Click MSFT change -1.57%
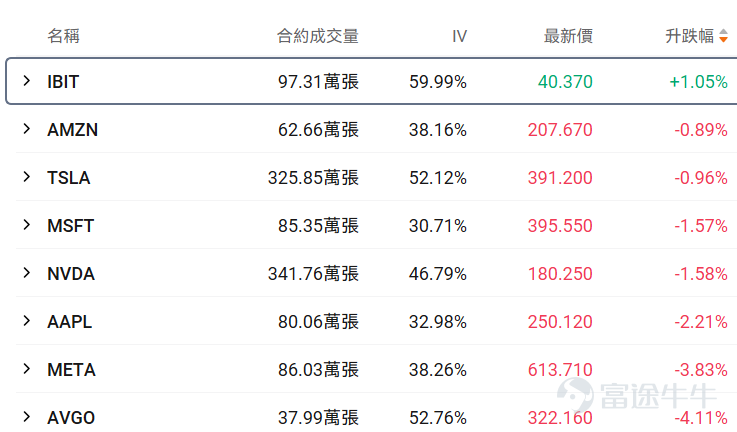The image size is (737, 432). 701,226
